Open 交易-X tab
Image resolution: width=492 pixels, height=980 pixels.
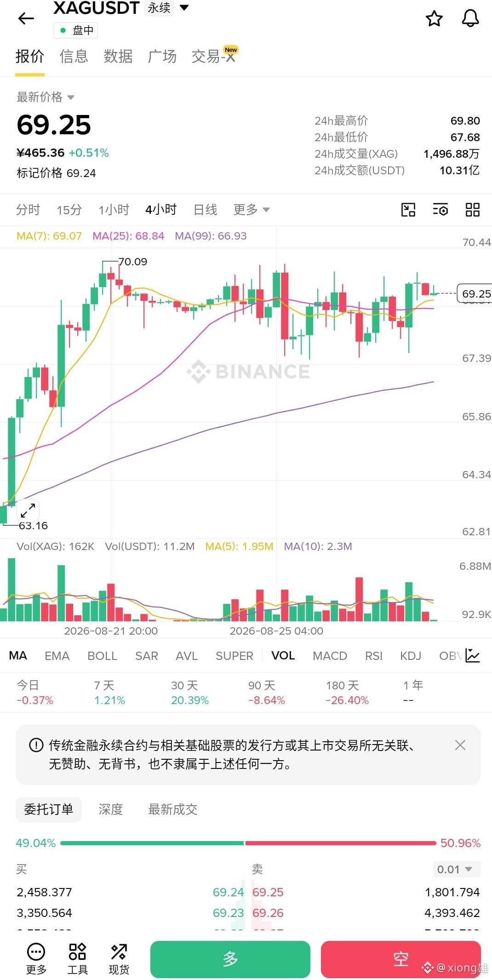click(x=214, y=57)
